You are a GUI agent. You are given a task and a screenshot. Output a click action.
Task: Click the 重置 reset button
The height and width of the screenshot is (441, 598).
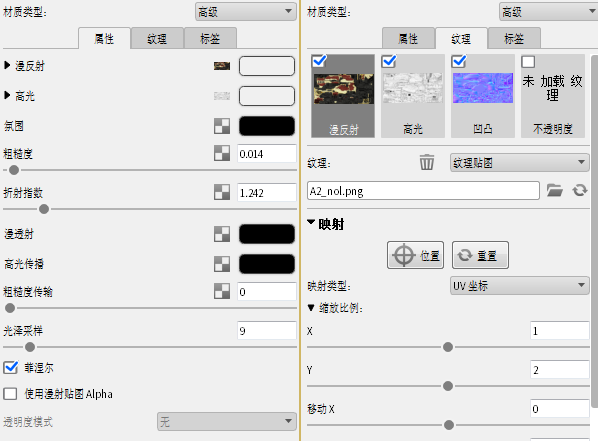480,255
